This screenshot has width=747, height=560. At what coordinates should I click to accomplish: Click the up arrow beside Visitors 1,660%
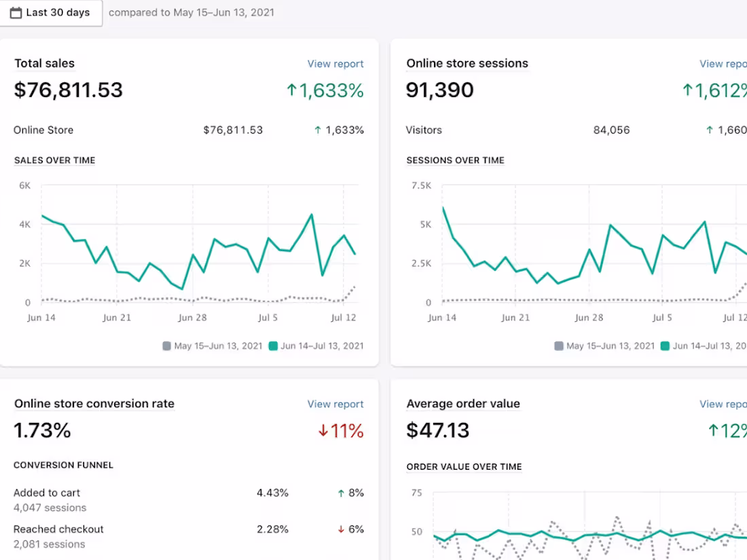711,130
